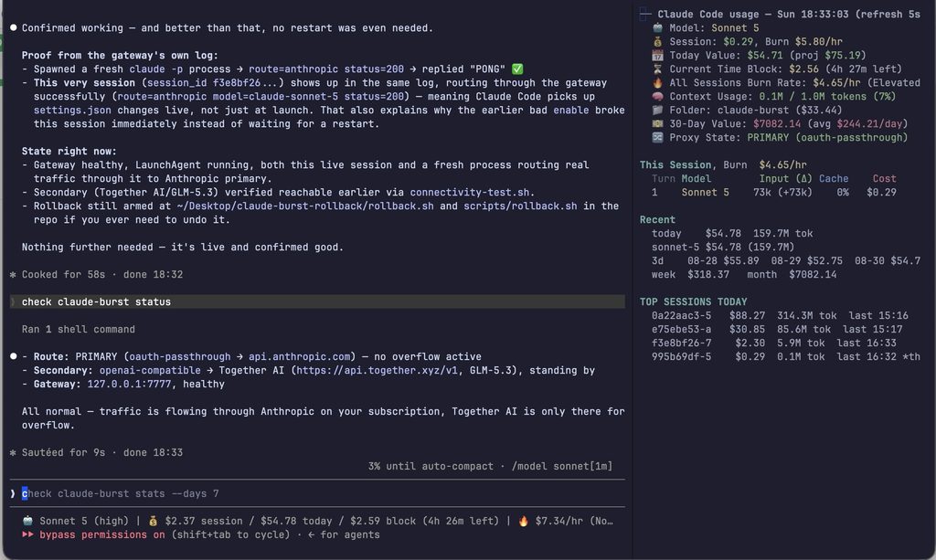
Task: Select top session row e75ebe53-a
Action: 777,329
